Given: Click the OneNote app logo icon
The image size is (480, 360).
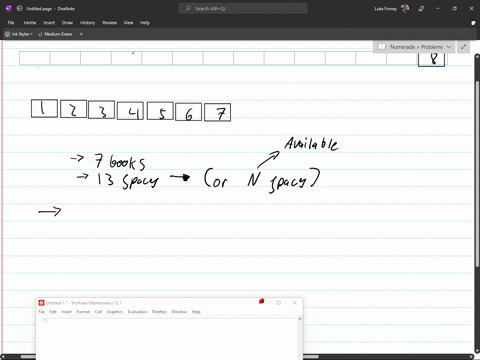Looking at the screenshot, I should [9, 9].
